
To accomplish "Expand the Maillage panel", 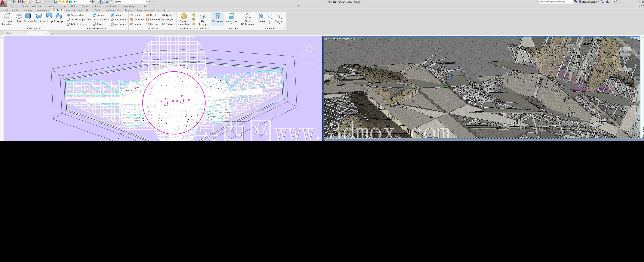I will click(185, 29).
